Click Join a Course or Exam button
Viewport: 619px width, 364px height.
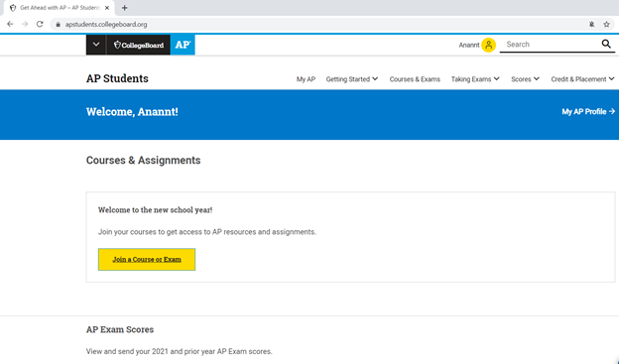pos(147,260)
